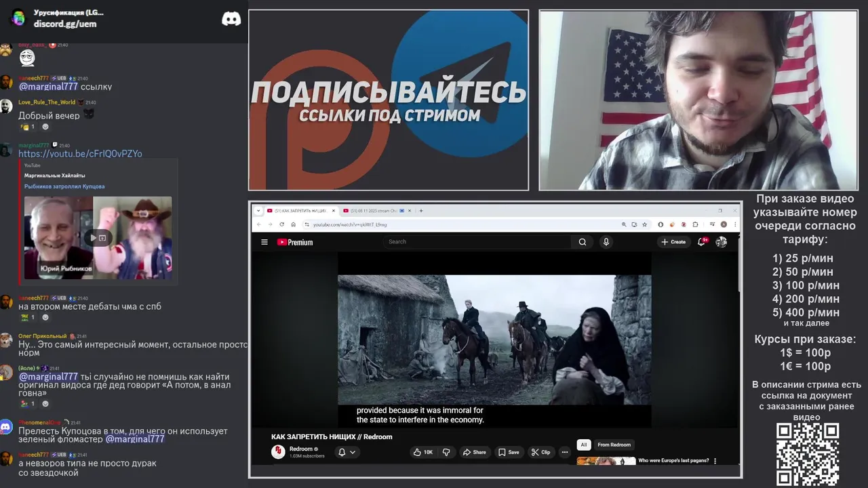Open Chrome profile avatar in toolbar
The image size is (868, 488).
(724, 224)
